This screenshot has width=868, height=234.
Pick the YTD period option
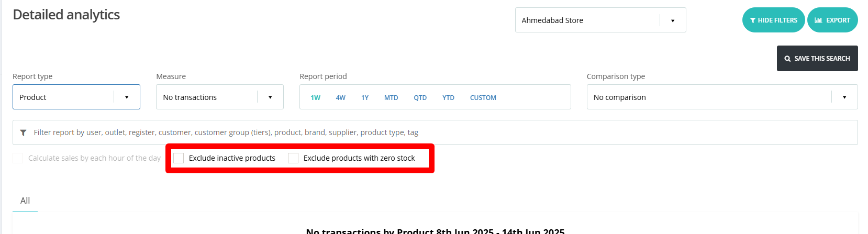[448, 98]
